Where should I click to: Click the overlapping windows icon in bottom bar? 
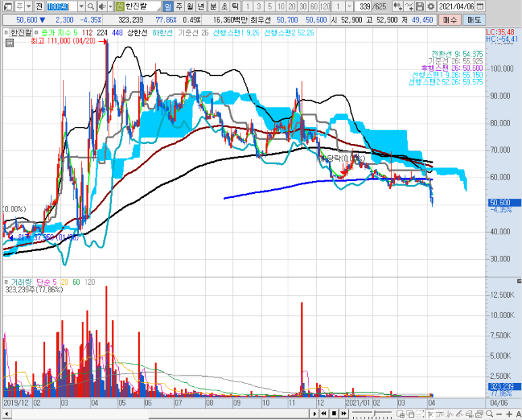(x=411, y=414)
